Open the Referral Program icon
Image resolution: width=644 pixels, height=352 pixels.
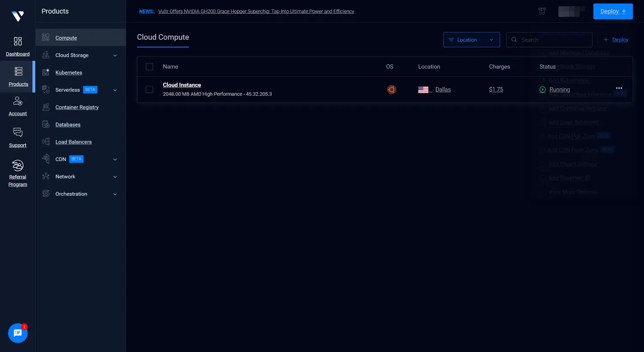(x=18, y=165)
